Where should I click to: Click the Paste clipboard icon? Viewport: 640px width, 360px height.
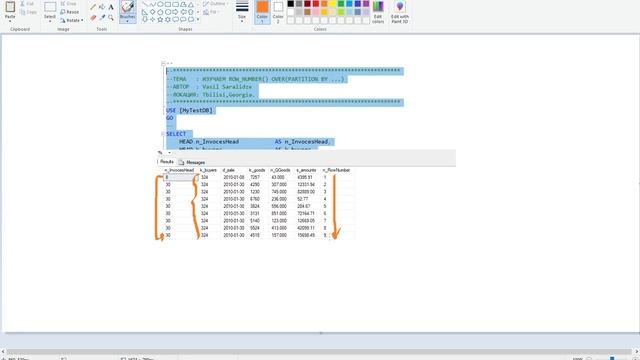coord(10,7)
